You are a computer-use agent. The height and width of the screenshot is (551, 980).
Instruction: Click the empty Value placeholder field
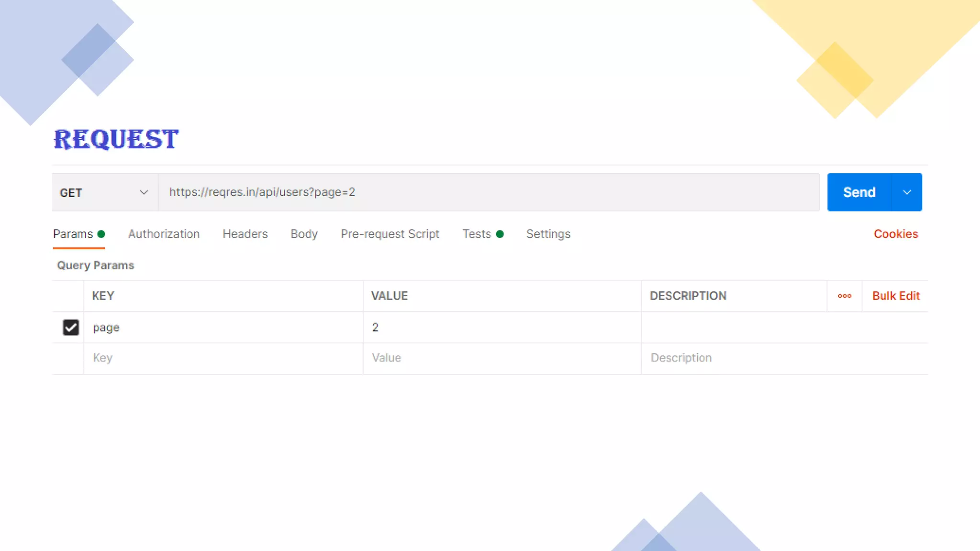(501, 358)
